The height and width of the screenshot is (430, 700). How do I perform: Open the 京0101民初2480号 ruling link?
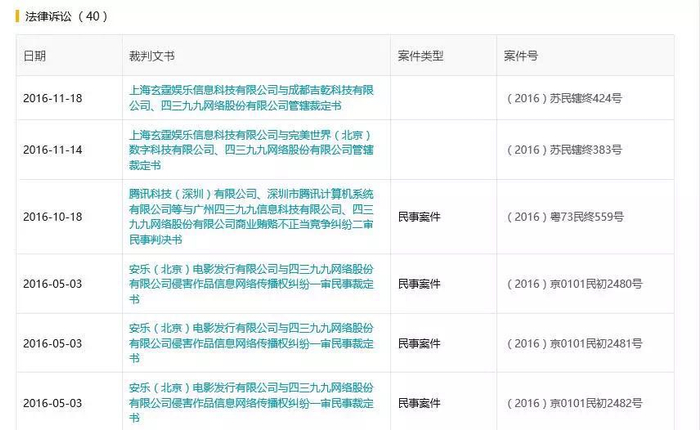[251, 284]
